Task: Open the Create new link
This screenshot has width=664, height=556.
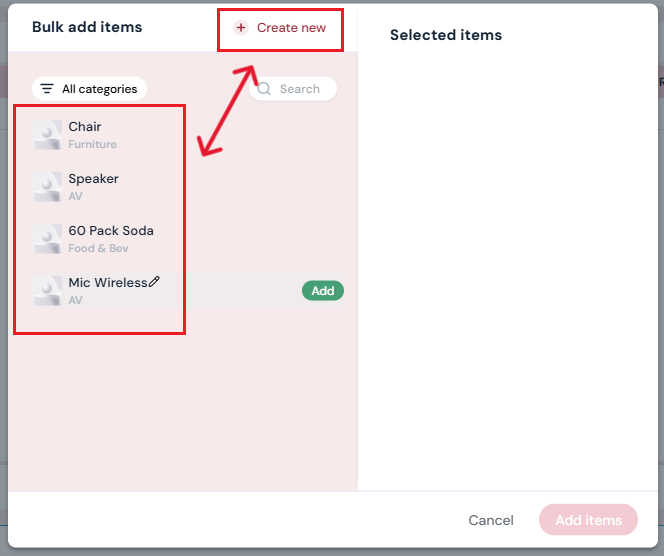Action: pyautogui.click(x=291, y=28)
